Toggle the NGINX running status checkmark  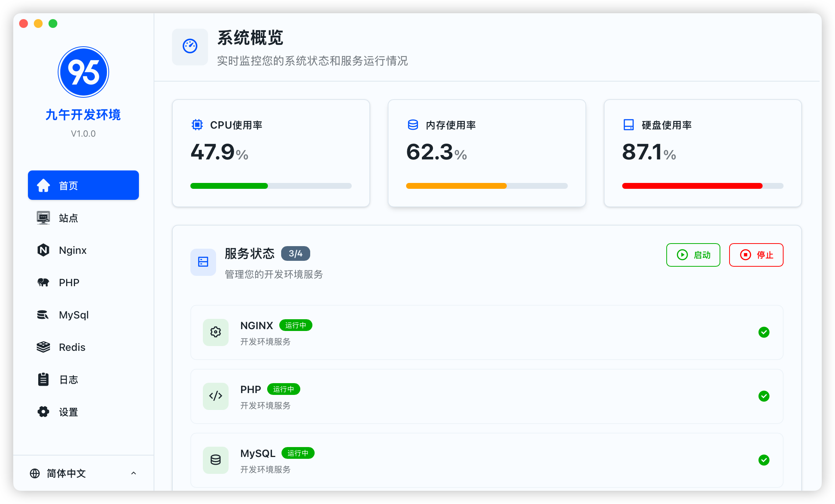click(764, 332)
